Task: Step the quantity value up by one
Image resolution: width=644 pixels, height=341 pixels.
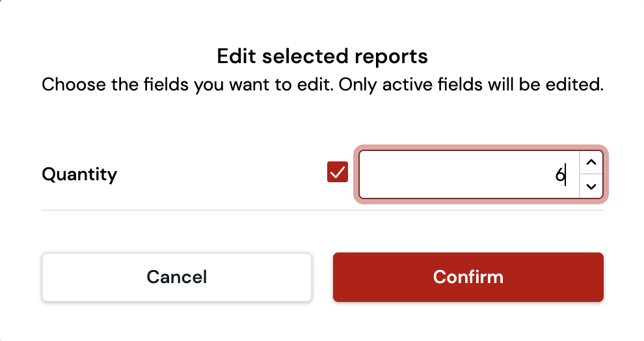Action: click(591, 163)
